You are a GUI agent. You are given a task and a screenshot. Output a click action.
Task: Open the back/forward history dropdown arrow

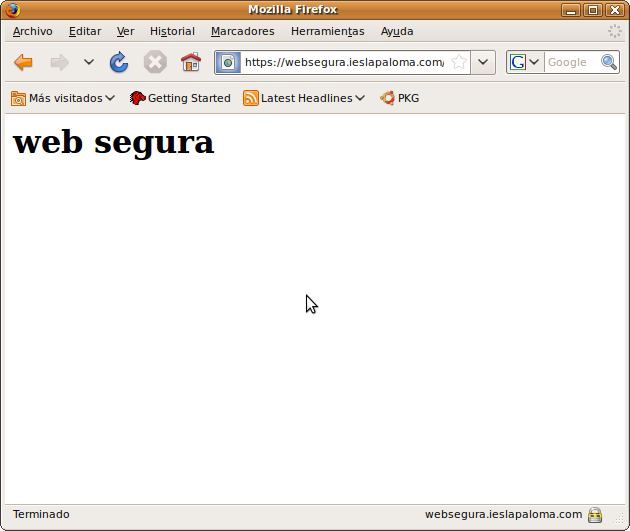click(89, 63)
